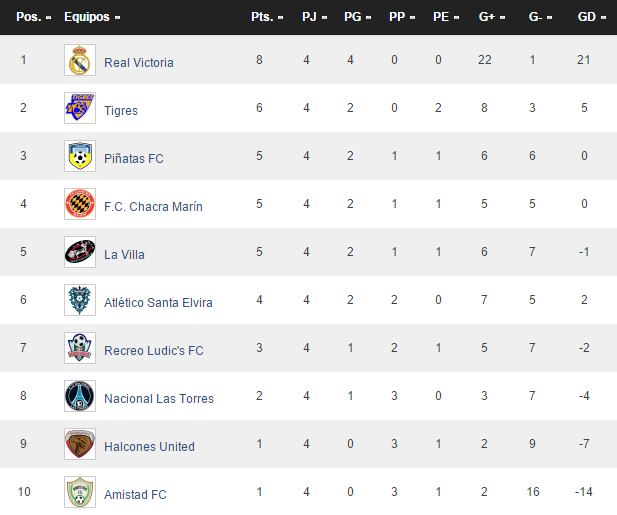Viewport: 617px width, 515px height.
Task: Click the La Villa team logo
Action: coord(79,253)
